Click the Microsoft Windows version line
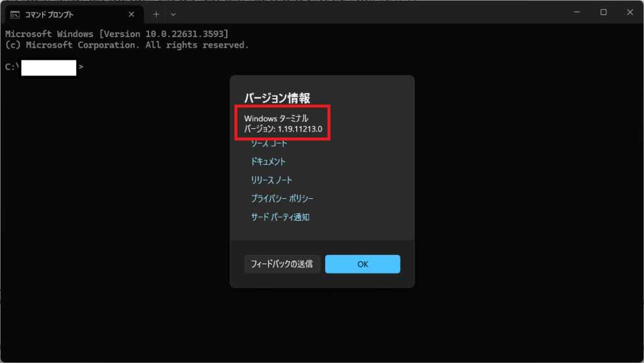Viewport: 644px width, 363px height. tap(116, 34)
